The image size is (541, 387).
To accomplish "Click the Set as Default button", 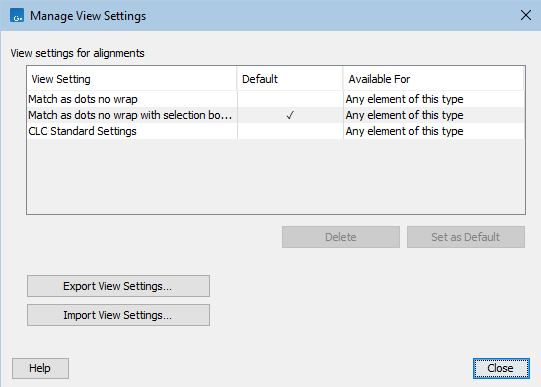I will (466, 237).
